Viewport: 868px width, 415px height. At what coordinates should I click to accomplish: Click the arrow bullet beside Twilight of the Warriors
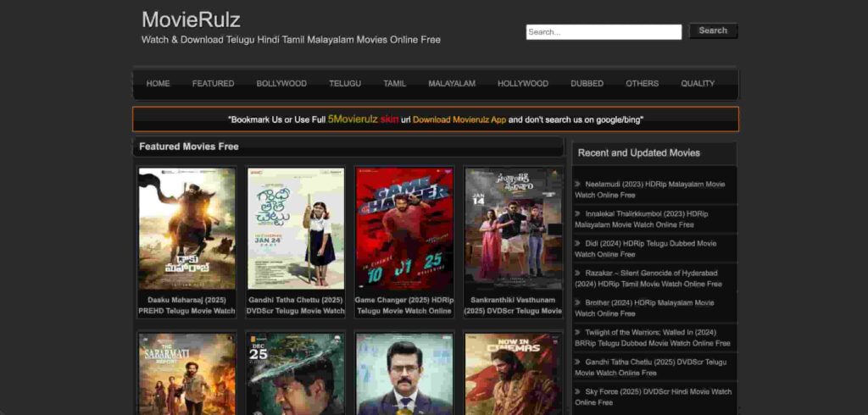(577, 332)
